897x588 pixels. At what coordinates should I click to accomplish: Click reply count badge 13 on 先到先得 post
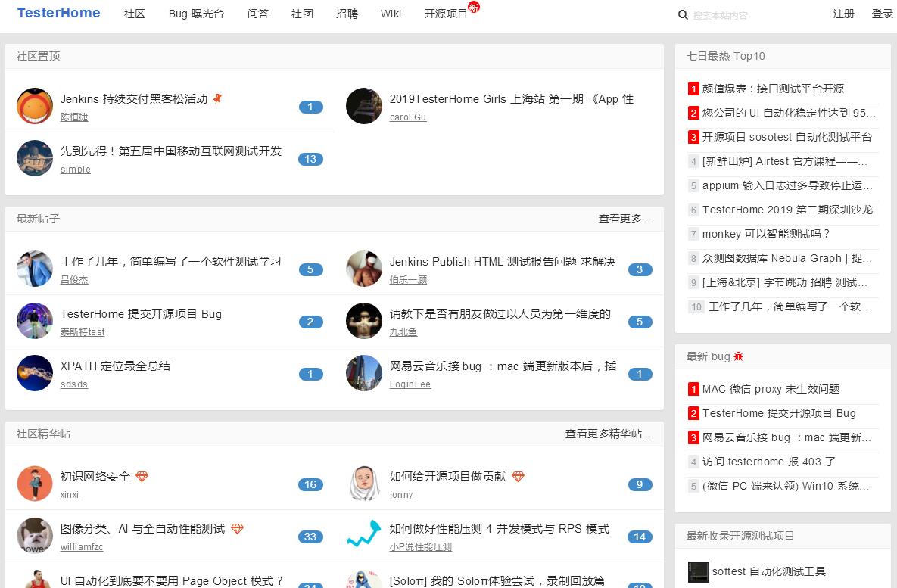click(x=310, y=159)
